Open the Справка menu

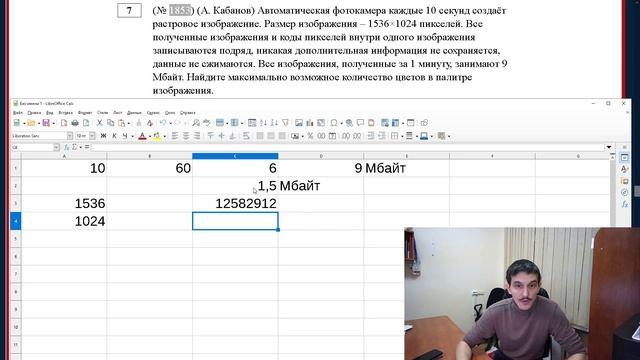[x=188, y=113]
